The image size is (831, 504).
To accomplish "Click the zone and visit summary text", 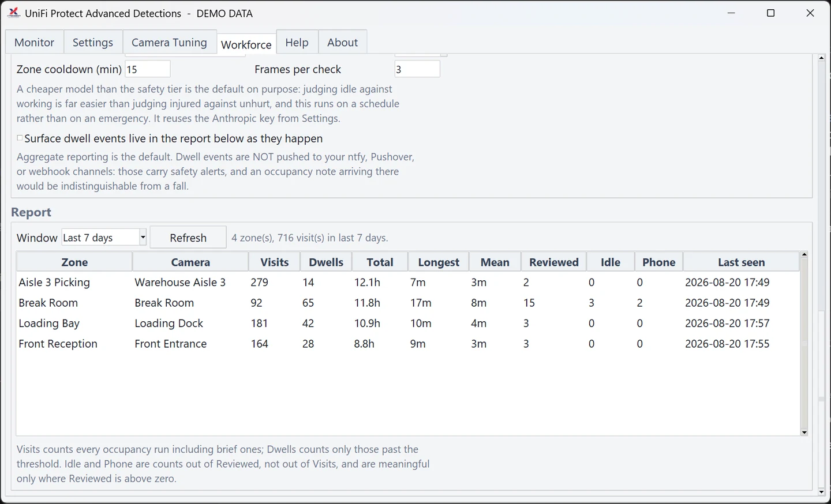I will 310,238.
